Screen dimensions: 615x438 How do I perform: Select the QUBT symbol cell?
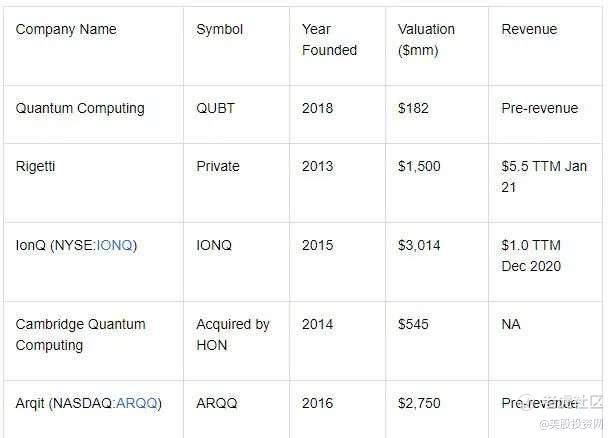(215, 108)
